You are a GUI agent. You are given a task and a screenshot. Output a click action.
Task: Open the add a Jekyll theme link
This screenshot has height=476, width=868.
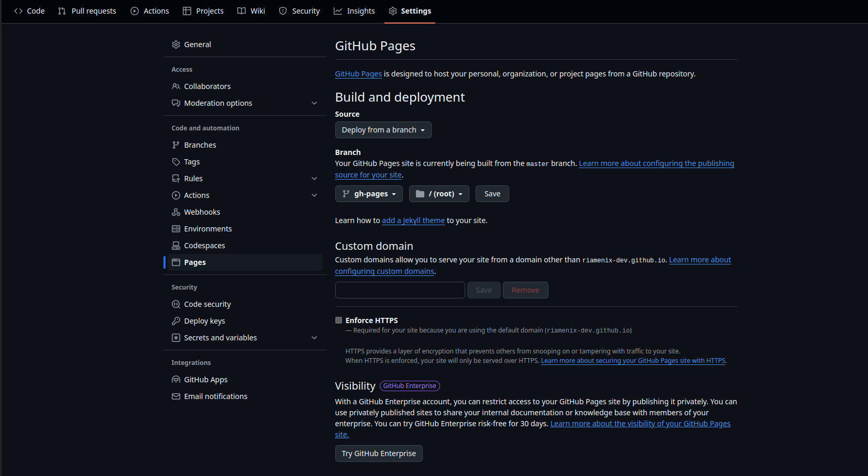[x=413, y=220]
